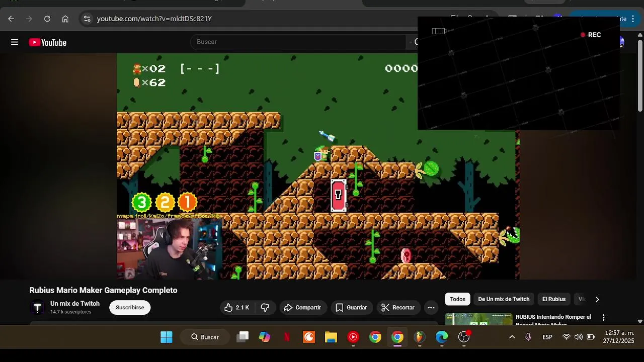Viewport: 644px width, 362px height.
Task: Open the volume speaker tray icon
Action: (579, 337)
